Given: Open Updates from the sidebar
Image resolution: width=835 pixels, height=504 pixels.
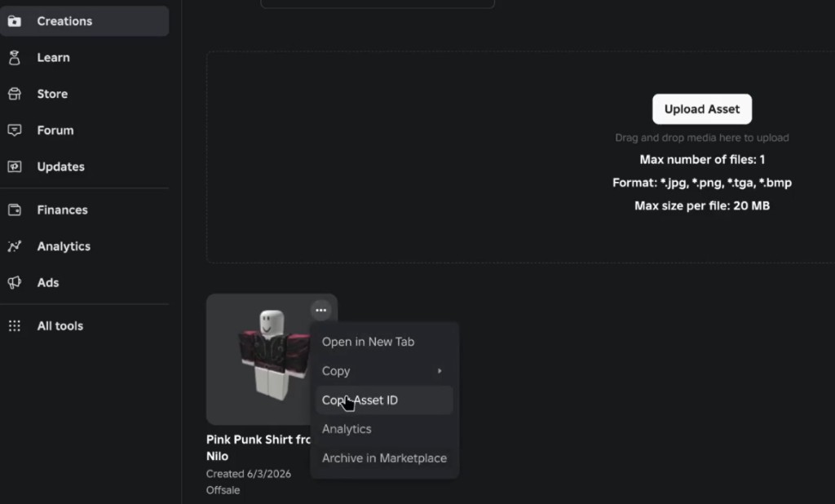Looking at the screenshot, I should 60,166.
